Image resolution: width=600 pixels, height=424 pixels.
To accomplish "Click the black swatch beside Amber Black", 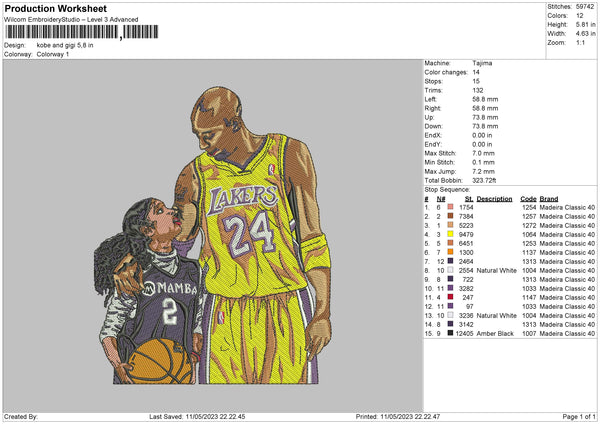I will click(450, 333).
